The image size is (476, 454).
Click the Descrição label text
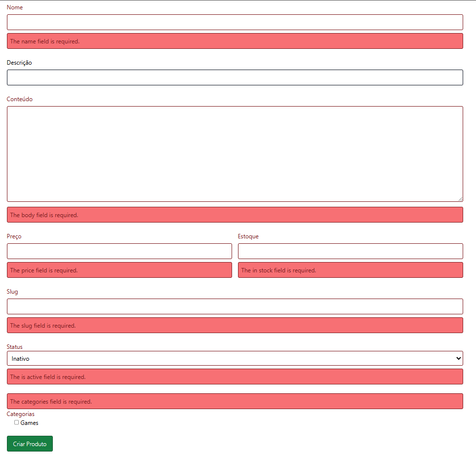19,63
